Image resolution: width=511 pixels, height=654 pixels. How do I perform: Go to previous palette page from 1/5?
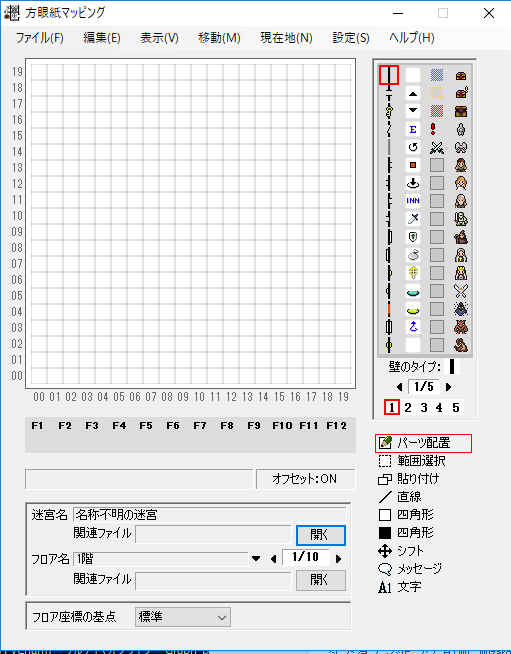(400, 387)
